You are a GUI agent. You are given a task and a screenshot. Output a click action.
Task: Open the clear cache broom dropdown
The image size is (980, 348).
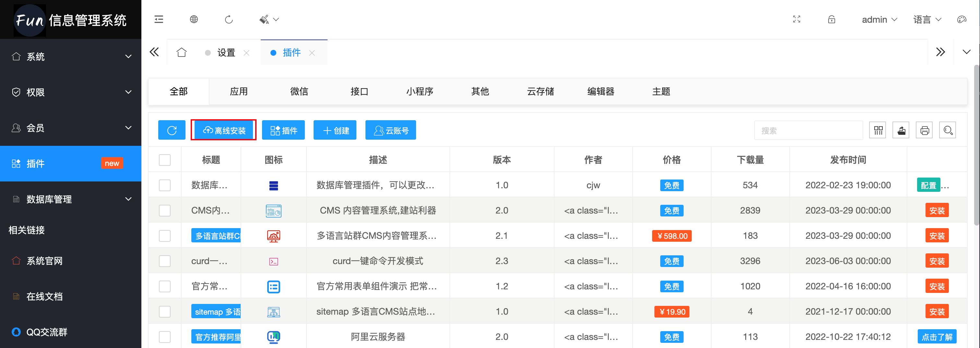tap(269, 19)
